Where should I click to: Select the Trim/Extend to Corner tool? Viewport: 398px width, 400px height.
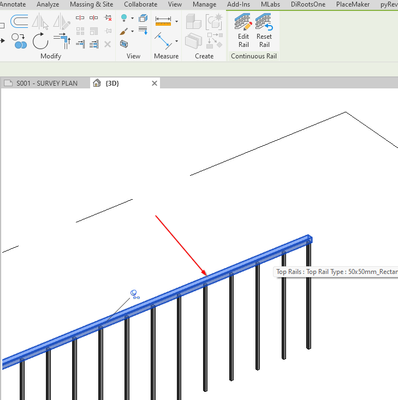[x=62, y=41]
